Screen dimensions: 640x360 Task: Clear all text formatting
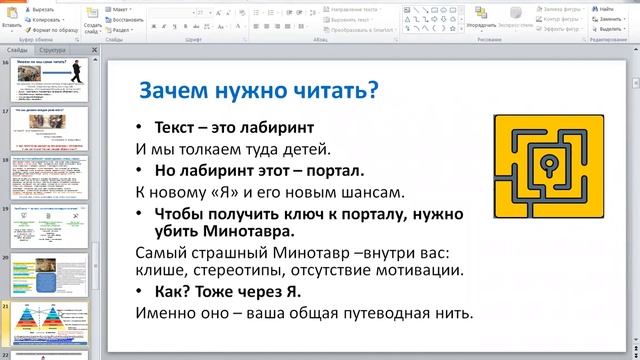pos(242,13)
